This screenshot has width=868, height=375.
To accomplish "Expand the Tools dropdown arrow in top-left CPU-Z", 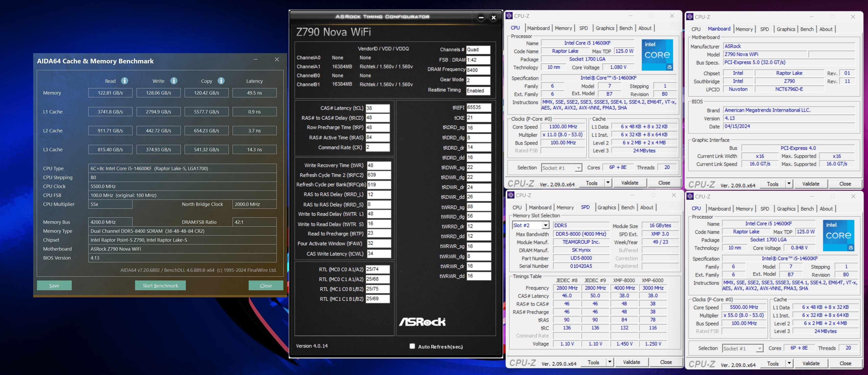I will pos(608,183).
